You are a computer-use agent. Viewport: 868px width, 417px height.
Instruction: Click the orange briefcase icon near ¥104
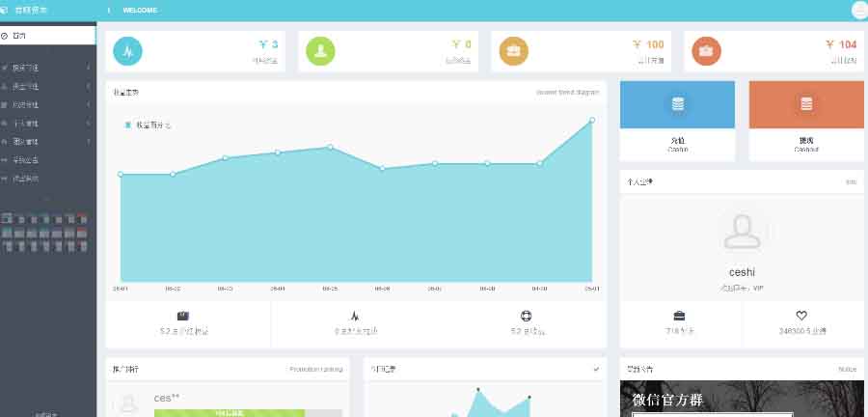706,51
